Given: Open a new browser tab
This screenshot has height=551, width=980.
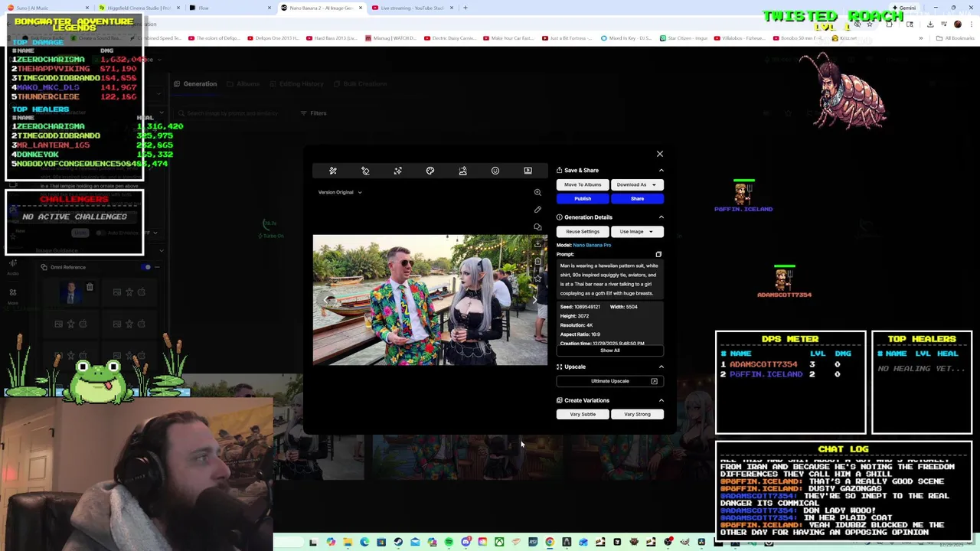Looking at the screenshot, I should click(x=465, y=8).
